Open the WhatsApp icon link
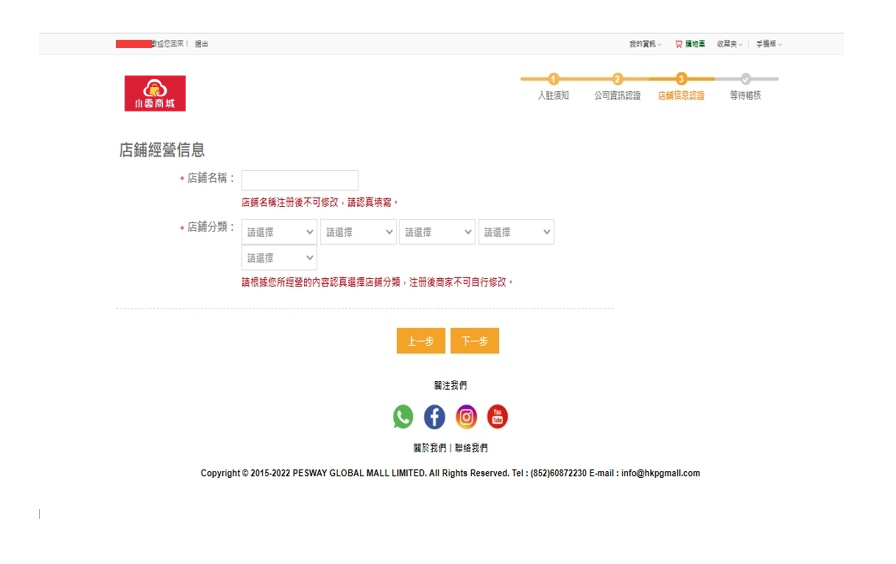Screen dimensions: 896x564 click(x=403, y=416)
